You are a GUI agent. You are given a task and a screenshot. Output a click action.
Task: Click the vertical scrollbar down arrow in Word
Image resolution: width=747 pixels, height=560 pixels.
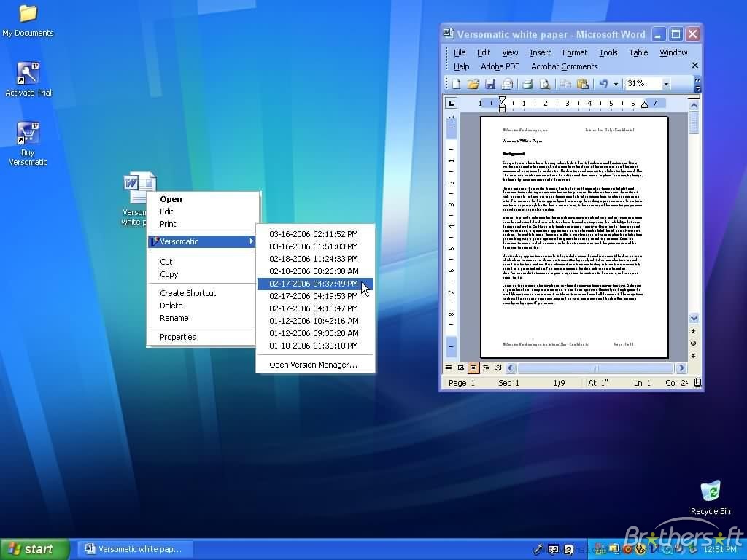[x=694, y=318]
